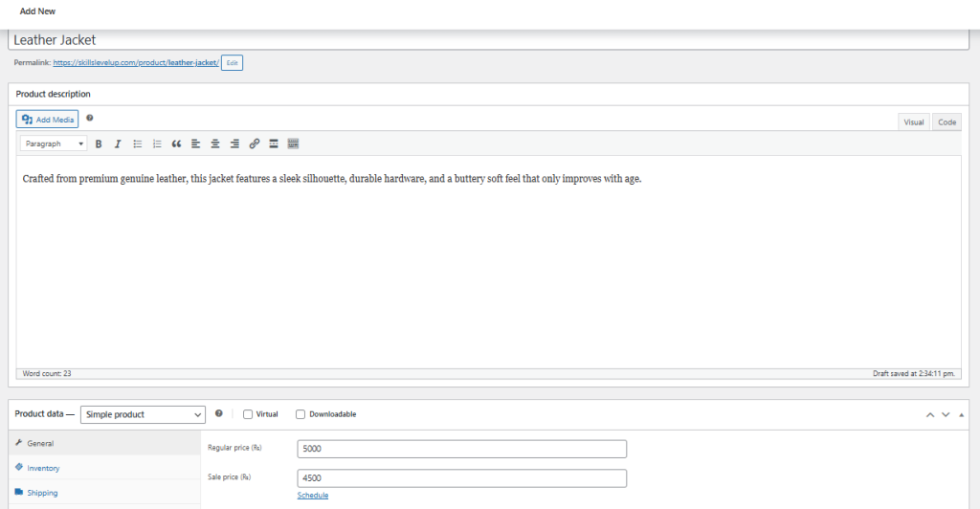Click the Schedule sale link
980x509 pixels.
point(312,496)
